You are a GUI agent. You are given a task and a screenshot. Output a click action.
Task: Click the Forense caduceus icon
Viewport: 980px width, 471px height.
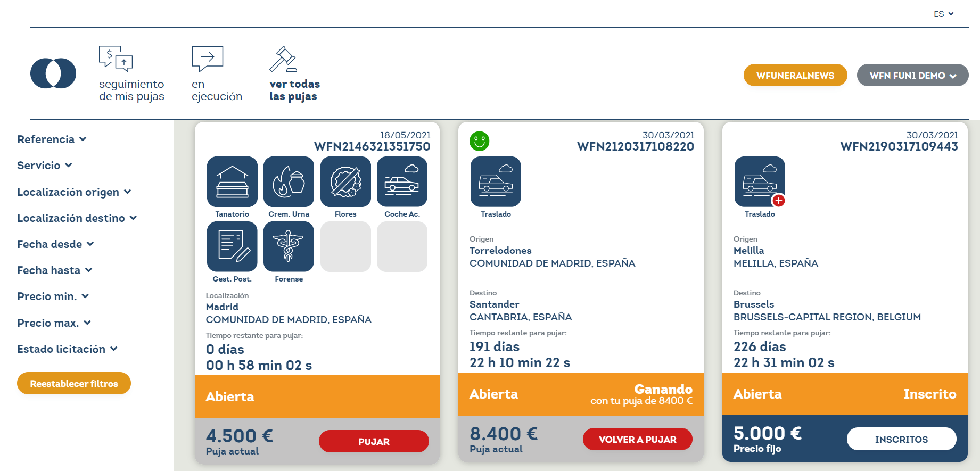tap(289, 246)
